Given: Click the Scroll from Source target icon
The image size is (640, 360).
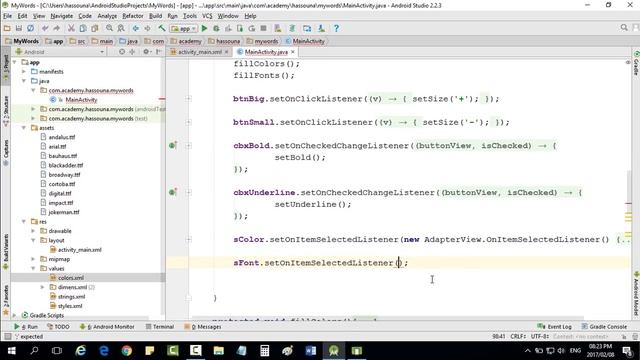Looking at the screenshot, I should [122, 52].
